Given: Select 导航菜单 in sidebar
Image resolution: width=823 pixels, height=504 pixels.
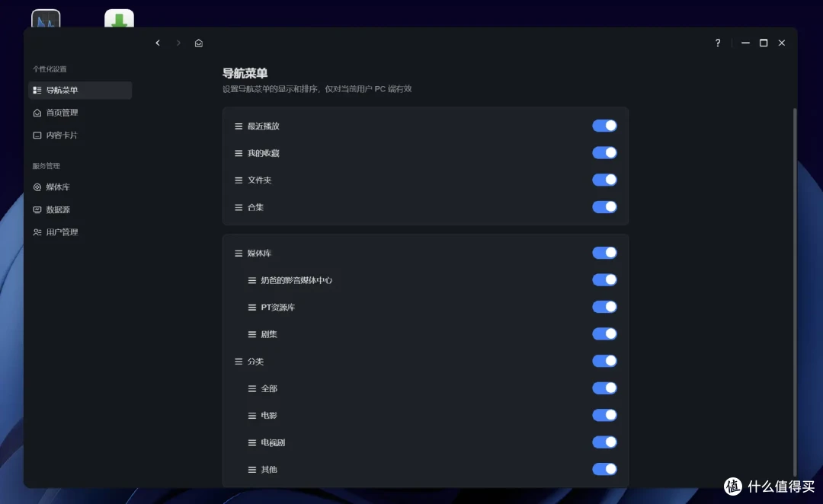Looking at the screenshot, I should pos(80,90).
